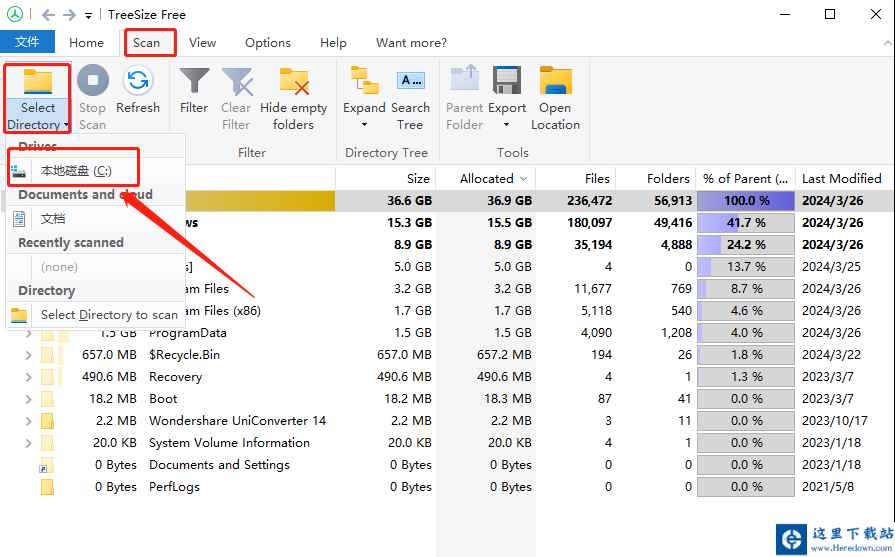Open the 文件 file menu
Image resolution: width=895 pixels, height=557 pixels.
pos(27,42)
